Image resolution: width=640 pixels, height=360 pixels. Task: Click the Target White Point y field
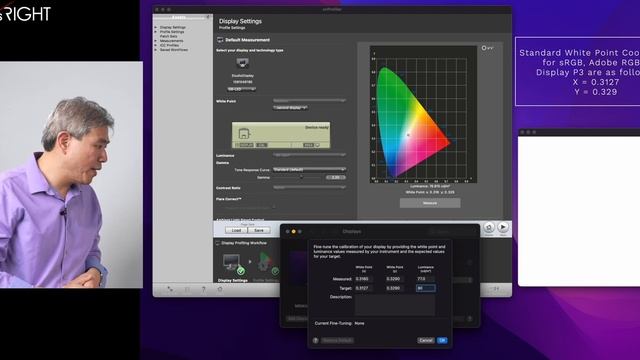395,288
